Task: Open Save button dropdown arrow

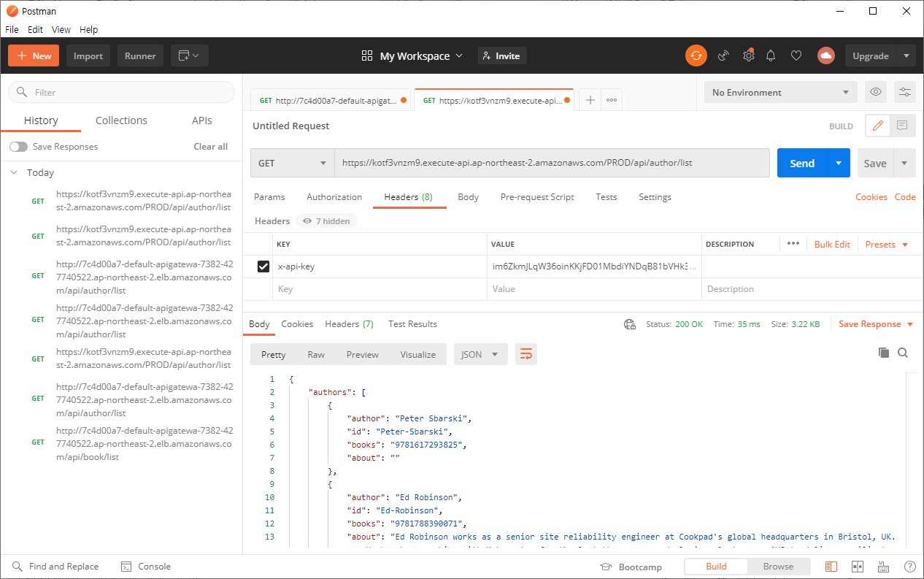Action: [x=905, y=163]
